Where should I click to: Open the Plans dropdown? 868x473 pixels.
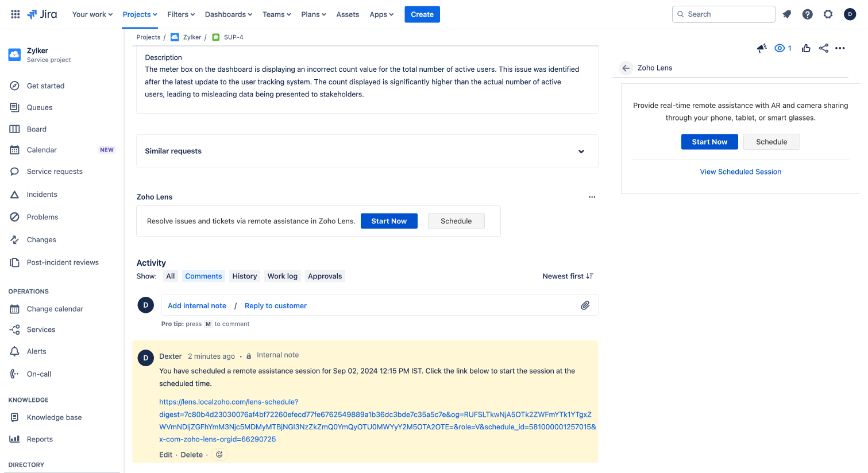tap(314, 14)
